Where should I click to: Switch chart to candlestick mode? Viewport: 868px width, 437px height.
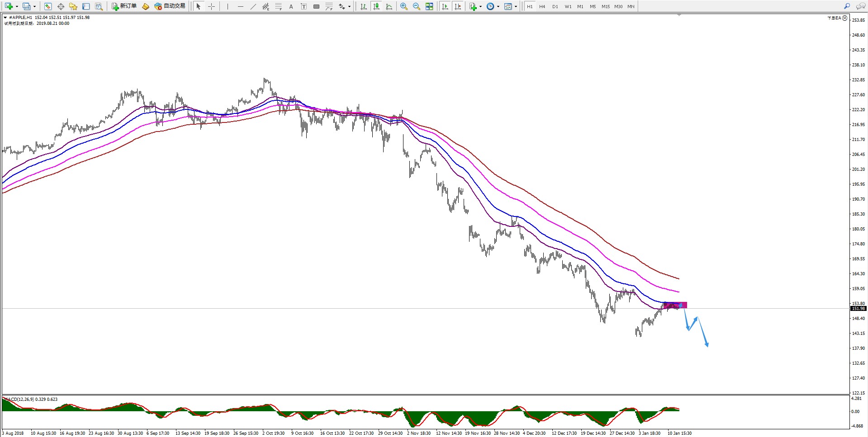click(x=376, y=6)
